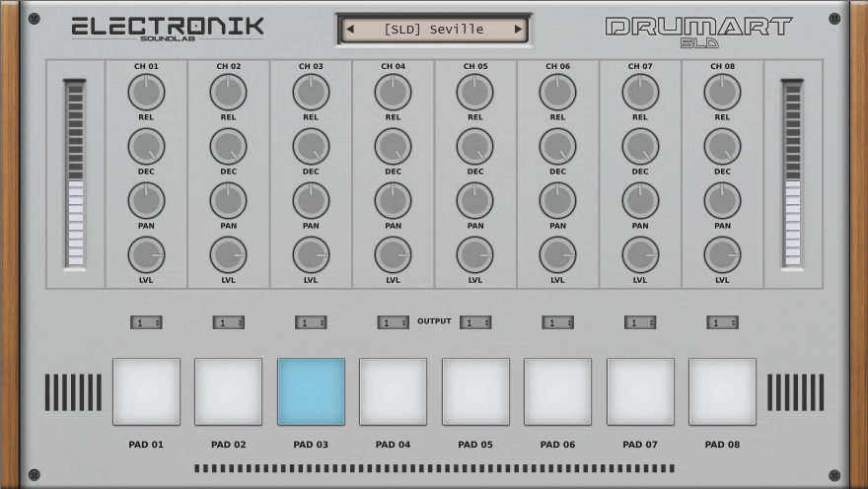Click the CH 04 DEC knob
This screenshot has width=868, height=489.
click(393, 147)
